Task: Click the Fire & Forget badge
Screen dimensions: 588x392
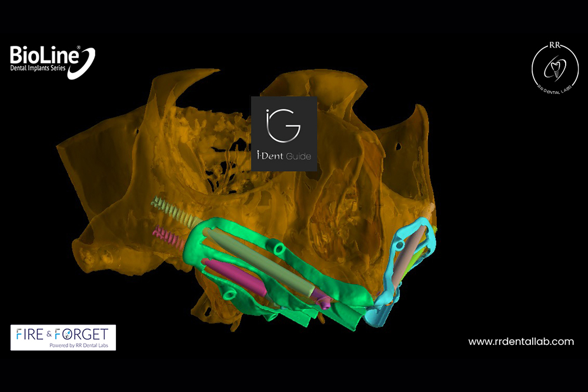Action: tap(63, 337)
